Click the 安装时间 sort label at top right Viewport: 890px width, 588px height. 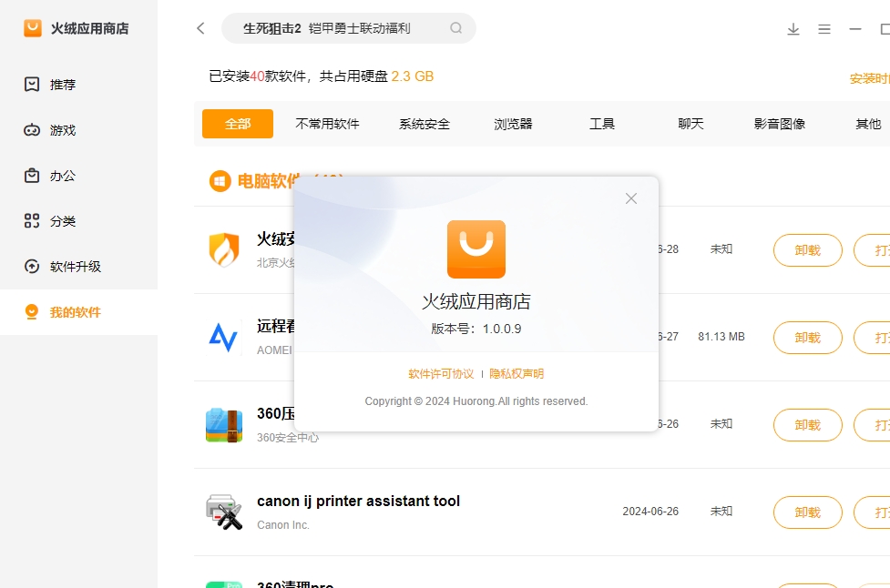(870, 79)
